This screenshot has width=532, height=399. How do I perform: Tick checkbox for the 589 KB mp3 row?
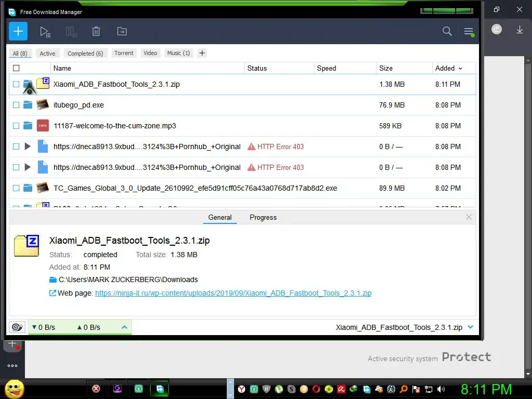click(x=16, y=126)
